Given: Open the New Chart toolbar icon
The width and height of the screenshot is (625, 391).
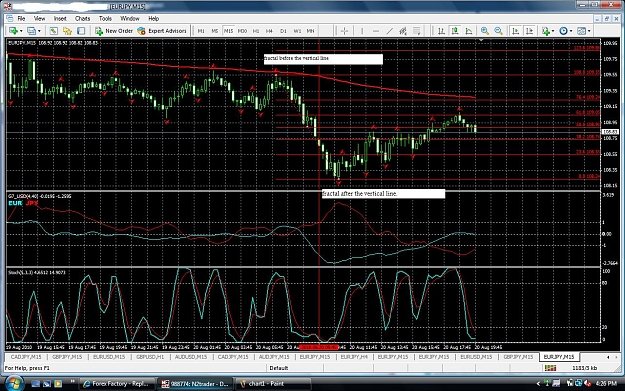Looking at the screenshot, I should point(13,31).
